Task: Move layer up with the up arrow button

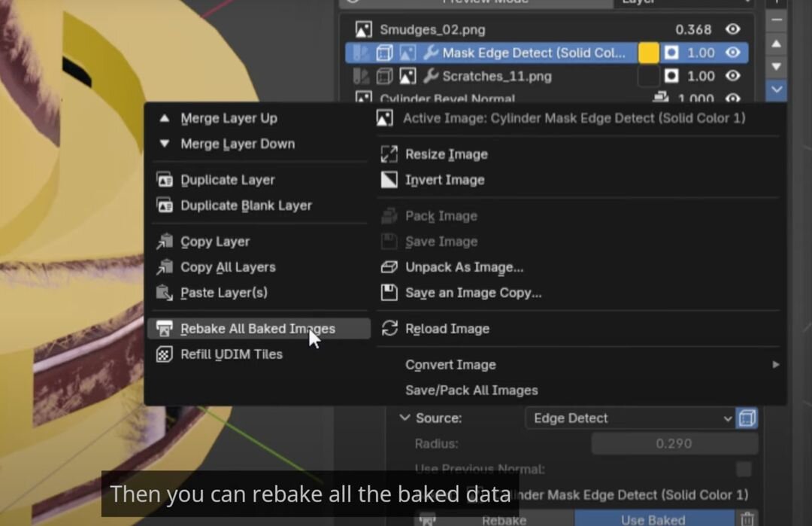Action: [776, 44]
